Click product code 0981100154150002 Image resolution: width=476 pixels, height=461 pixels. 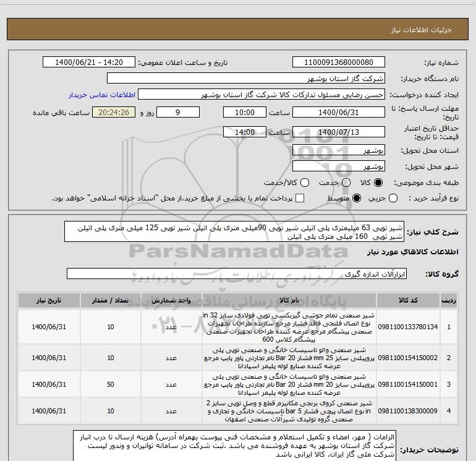pos(408,358)
